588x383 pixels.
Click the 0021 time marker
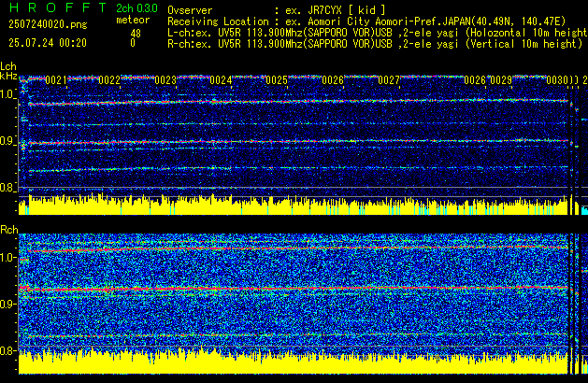click(56, 80)
